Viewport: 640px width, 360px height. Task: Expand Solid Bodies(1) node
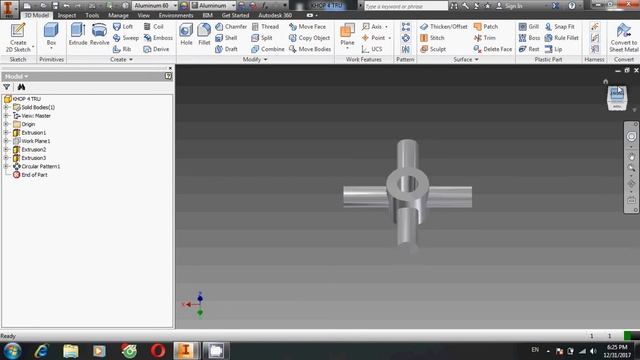(6, 107)
